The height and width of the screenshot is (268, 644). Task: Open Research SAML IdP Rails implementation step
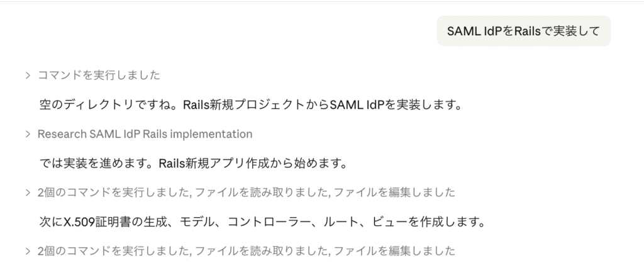[x=145, y=134]
